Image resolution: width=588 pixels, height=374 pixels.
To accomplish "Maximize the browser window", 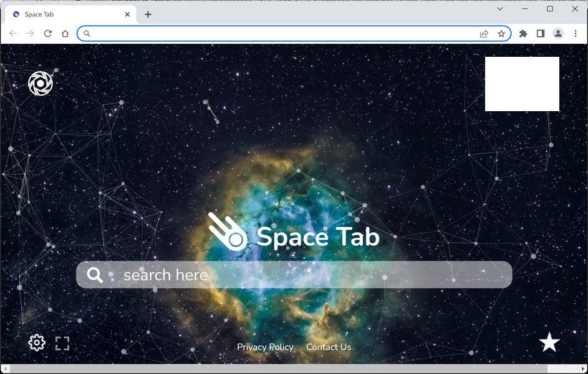I will click(x=550, y=9).
